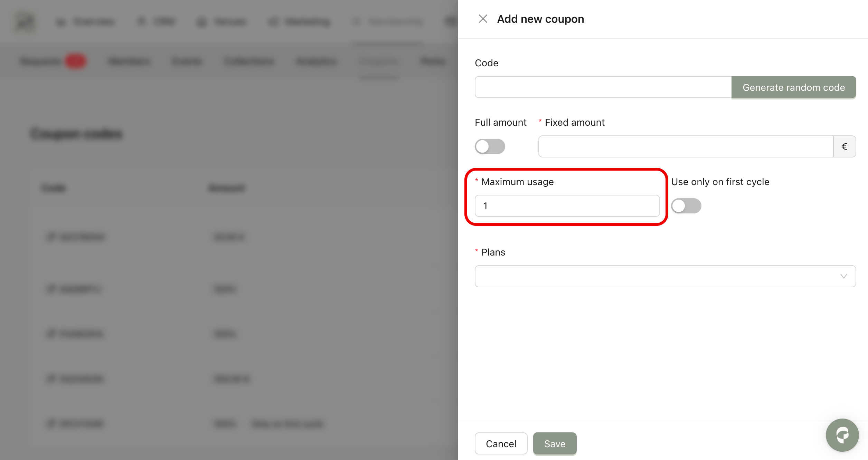Open the Overview navigation item

[x=86, y=22]
